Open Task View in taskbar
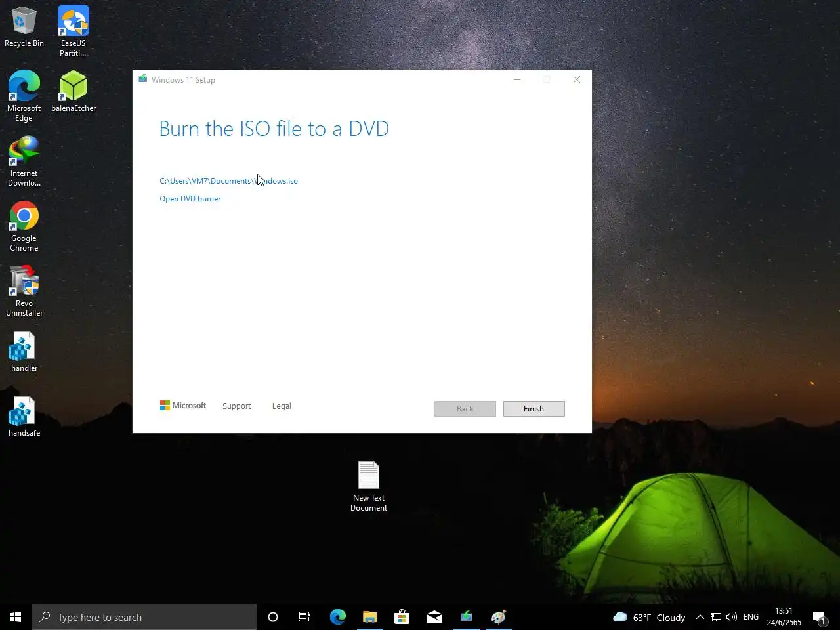Screen dimensions: 840x630 [x=304, y=617]
